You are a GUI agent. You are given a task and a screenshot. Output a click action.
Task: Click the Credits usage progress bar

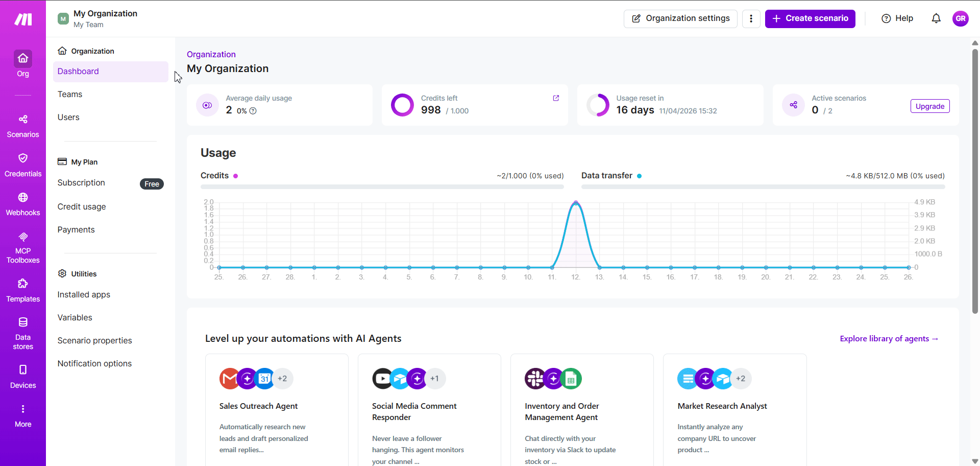pyautogui.click(x=382, y=187)
